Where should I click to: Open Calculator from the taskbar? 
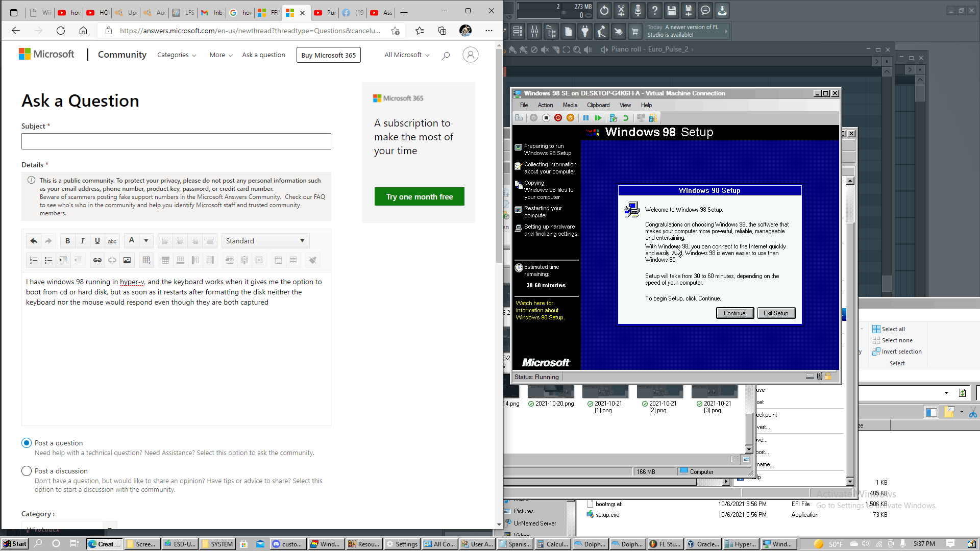(553, 544)
